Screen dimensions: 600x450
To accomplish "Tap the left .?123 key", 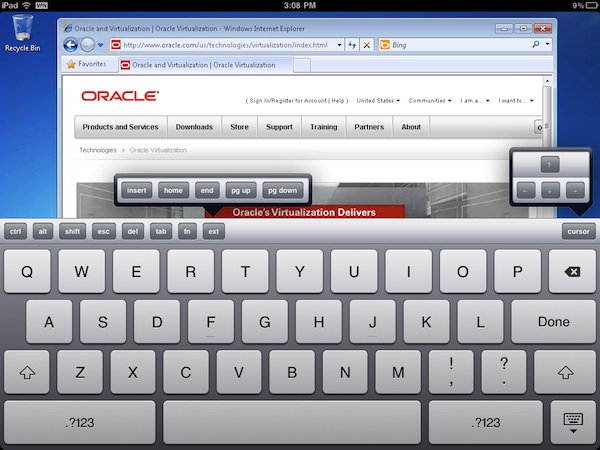I will [x=80, y=422].
